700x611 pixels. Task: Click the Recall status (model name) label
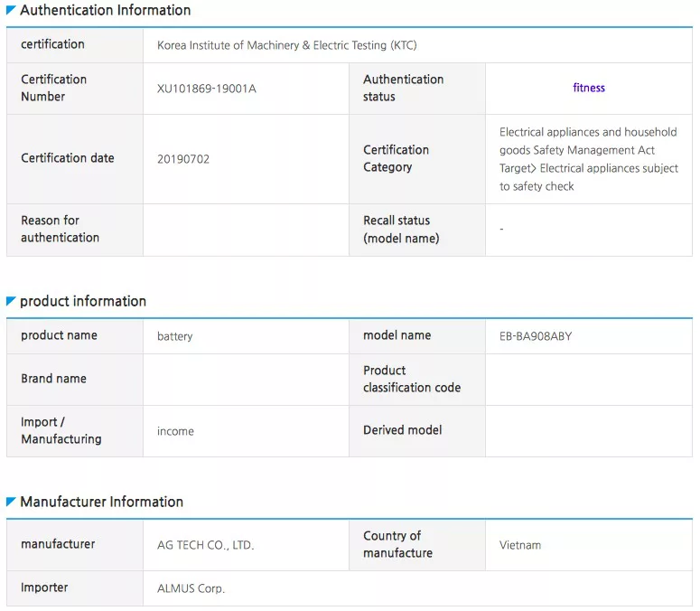tap(401, 230)
